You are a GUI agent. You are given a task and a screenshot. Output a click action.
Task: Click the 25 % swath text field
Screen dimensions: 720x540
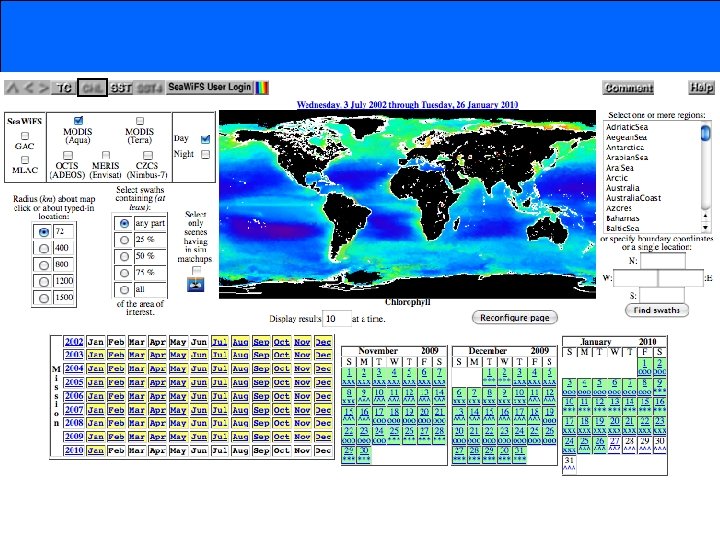coord(150,240)
